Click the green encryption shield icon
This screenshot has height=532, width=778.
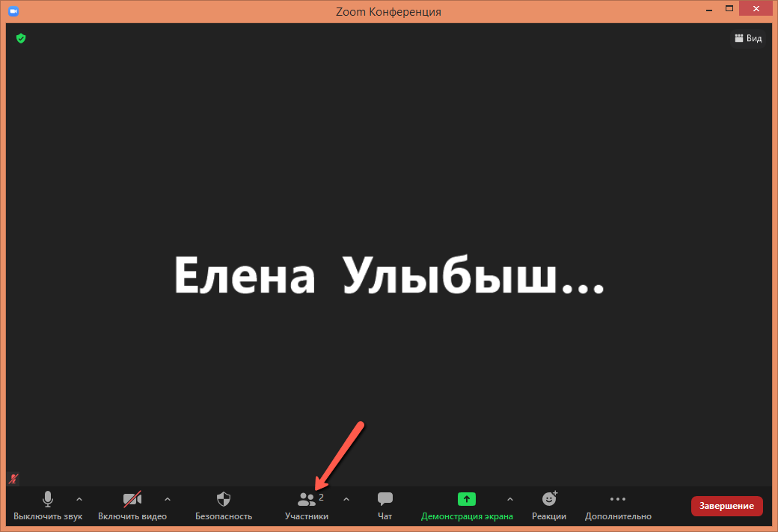21,38
